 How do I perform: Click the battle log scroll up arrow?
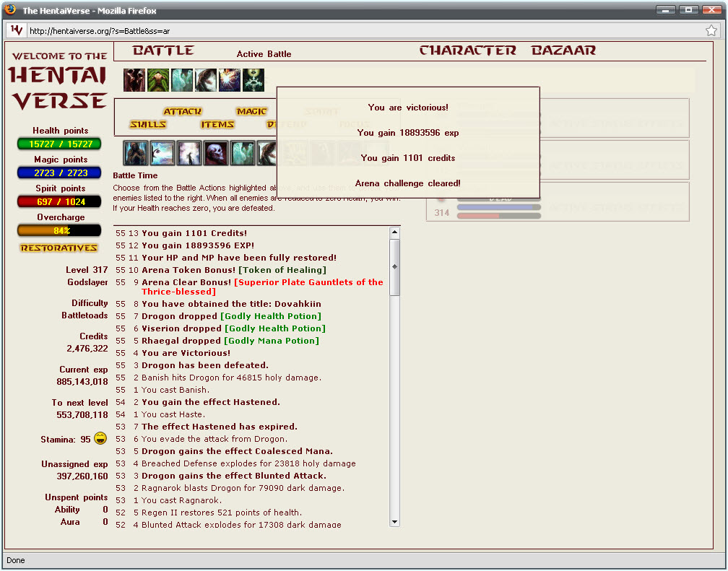(394, 232)
